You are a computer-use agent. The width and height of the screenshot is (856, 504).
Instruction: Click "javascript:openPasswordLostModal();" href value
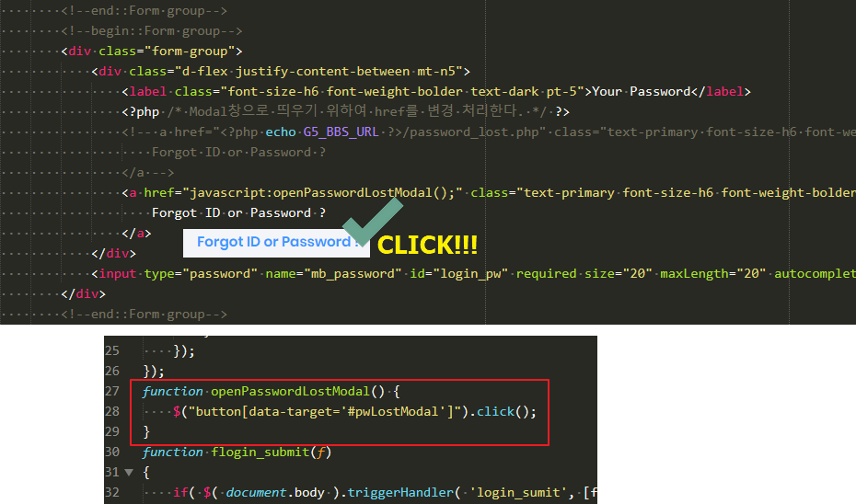click(x=323, y=193)
